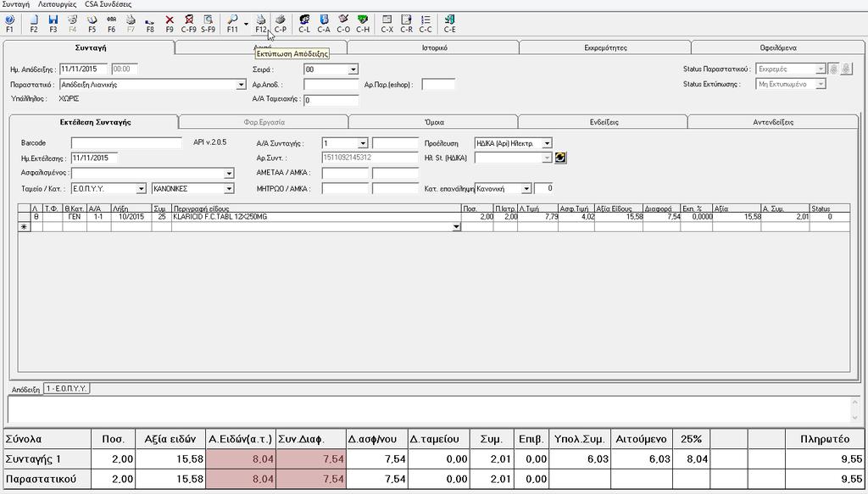The image size is (868, 494).
Task: Select the KLARICID F.C.TABL 12X250MG row
Action: click(433, 217)
